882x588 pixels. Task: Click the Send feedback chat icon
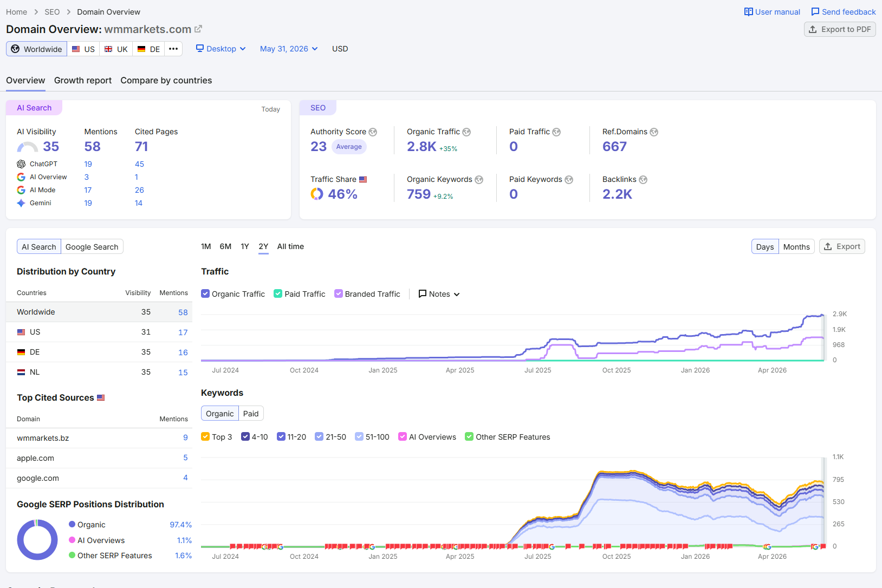click(815, 12)
